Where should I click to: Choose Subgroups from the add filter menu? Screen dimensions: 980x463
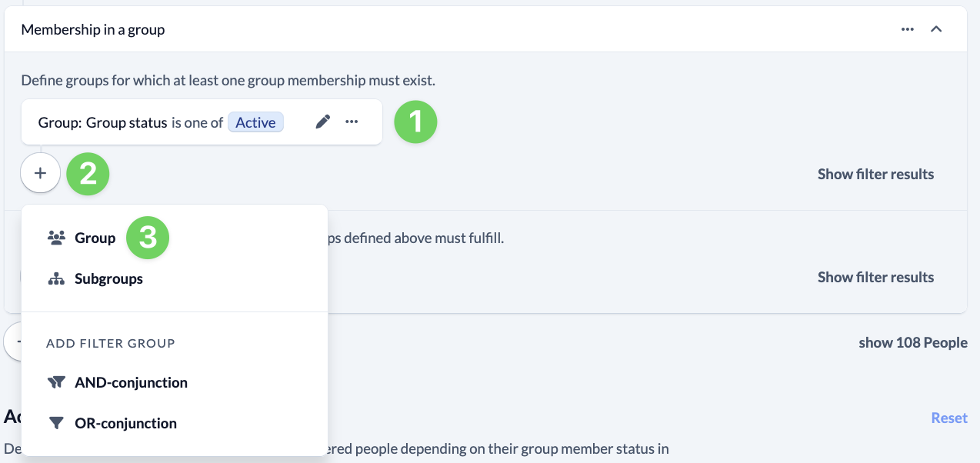108,278
